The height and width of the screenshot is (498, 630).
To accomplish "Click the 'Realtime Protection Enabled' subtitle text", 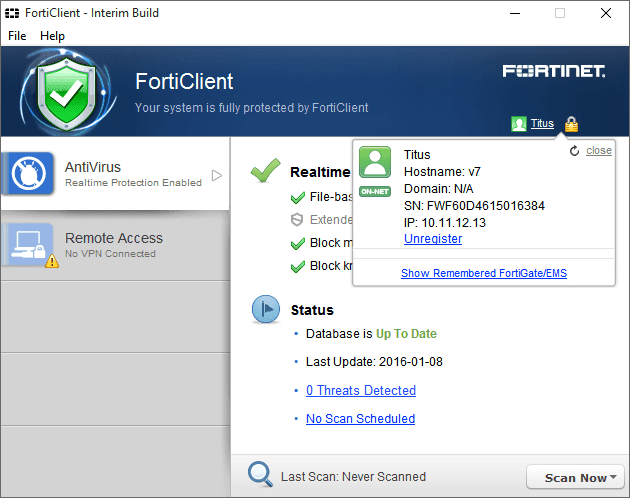I will pyautogui.click(x=133, y=183).
